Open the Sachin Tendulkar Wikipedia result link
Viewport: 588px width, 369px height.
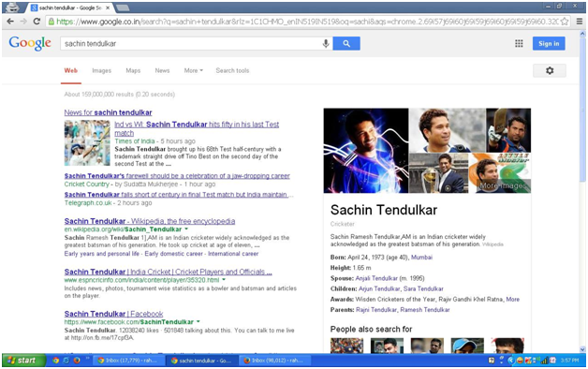[x=150, y=221]
